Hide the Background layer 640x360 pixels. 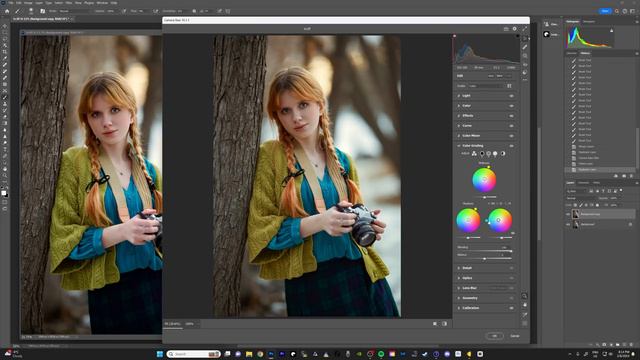coord(568,224)
